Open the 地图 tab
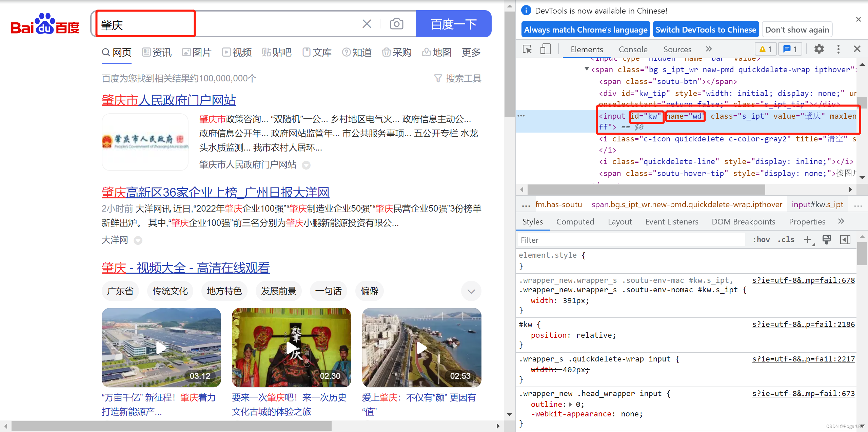Image resolution: width=868 pixels, height=432 pixels. pyautogui.click(x=437, y=52)
